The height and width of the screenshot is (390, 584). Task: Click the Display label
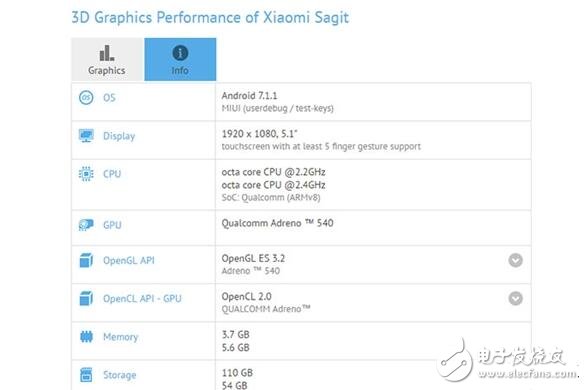(119, 136)
